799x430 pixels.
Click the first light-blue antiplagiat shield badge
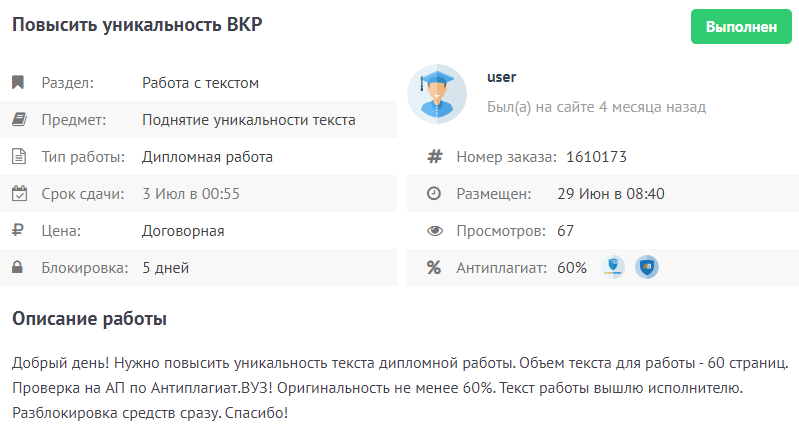pyautogui.click(x=615, y=267)
